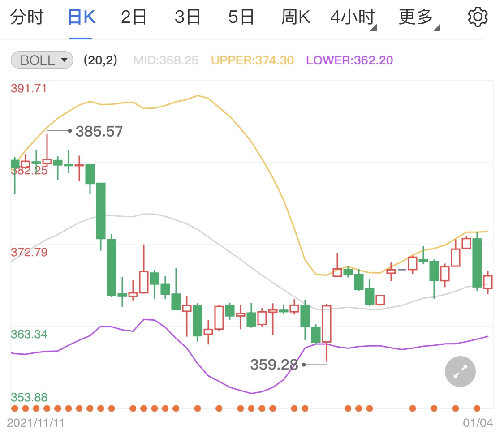504x434 pixels.
Task: Click the 363.34 axis label
Action: click(29, 335)
